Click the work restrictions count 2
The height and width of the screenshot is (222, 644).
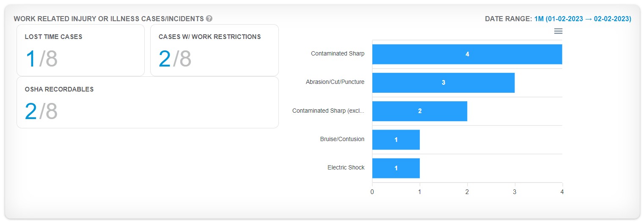165,59
